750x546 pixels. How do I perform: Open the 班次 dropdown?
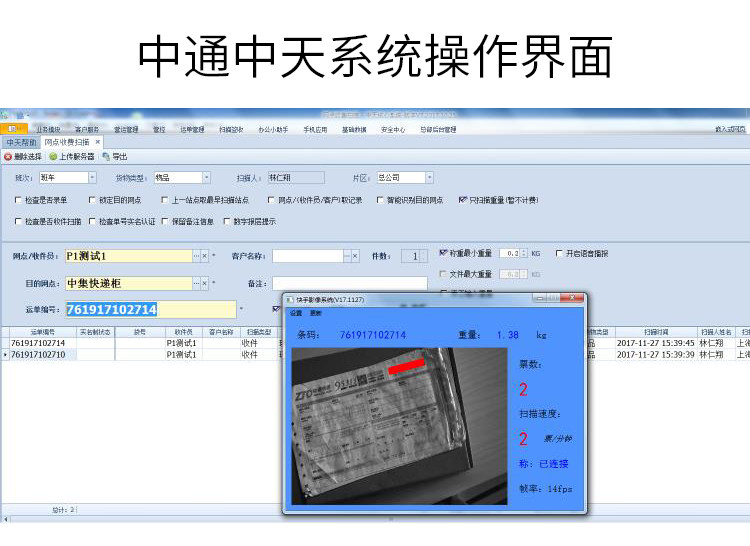[92, 178]
